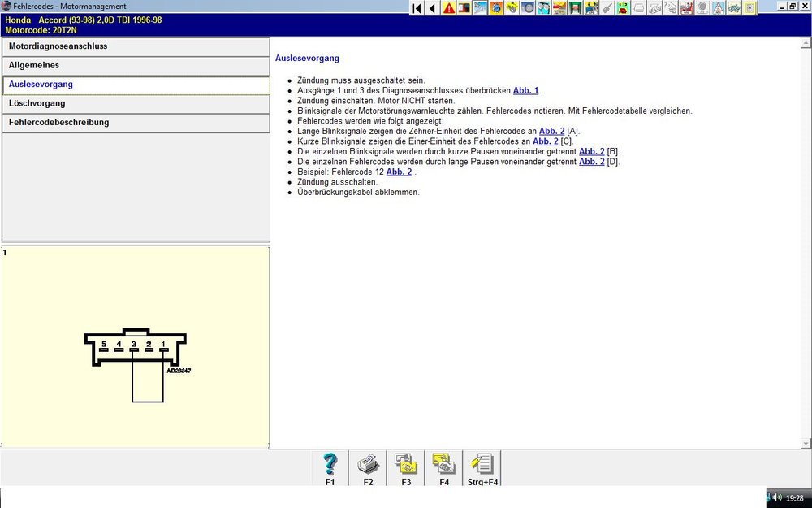Viewport: 812px width, 508px height.
Task: Click the red warning triangle toolbar icon
Action: [x=448, y=8]
